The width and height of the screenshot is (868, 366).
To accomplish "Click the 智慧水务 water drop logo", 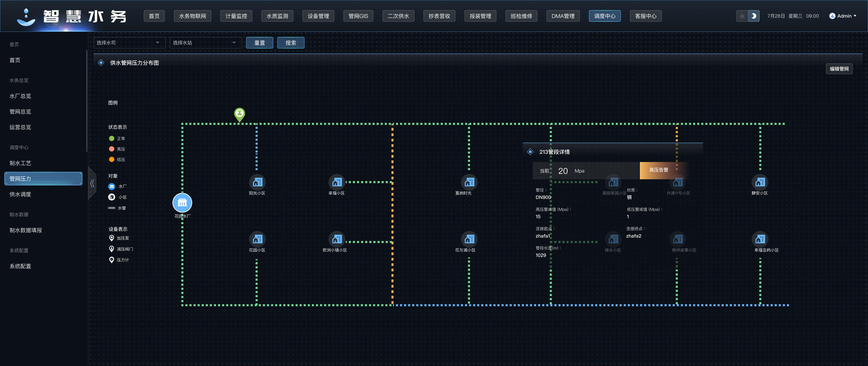I will point(26,17).
